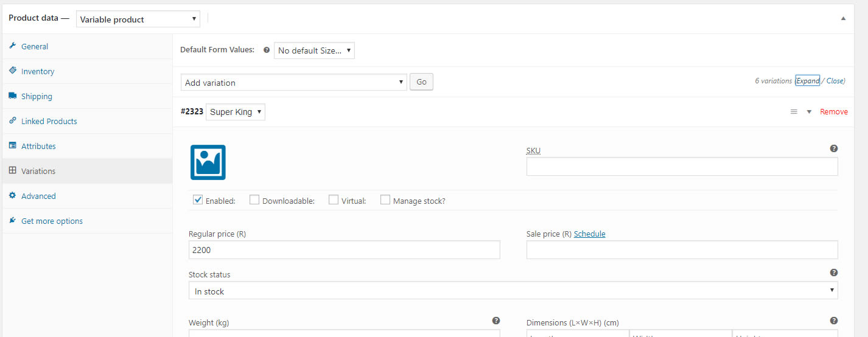This screenshot has width=868, height=337.
Task: Remove variation #2323
Action: pyautogui.click(x=833, y=112)
